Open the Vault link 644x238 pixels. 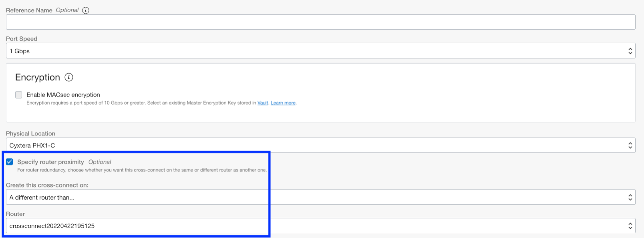coord(263,103)
